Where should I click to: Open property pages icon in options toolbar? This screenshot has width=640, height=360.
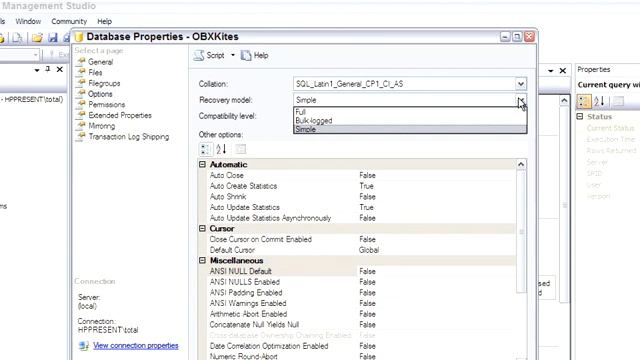[241, 149]
